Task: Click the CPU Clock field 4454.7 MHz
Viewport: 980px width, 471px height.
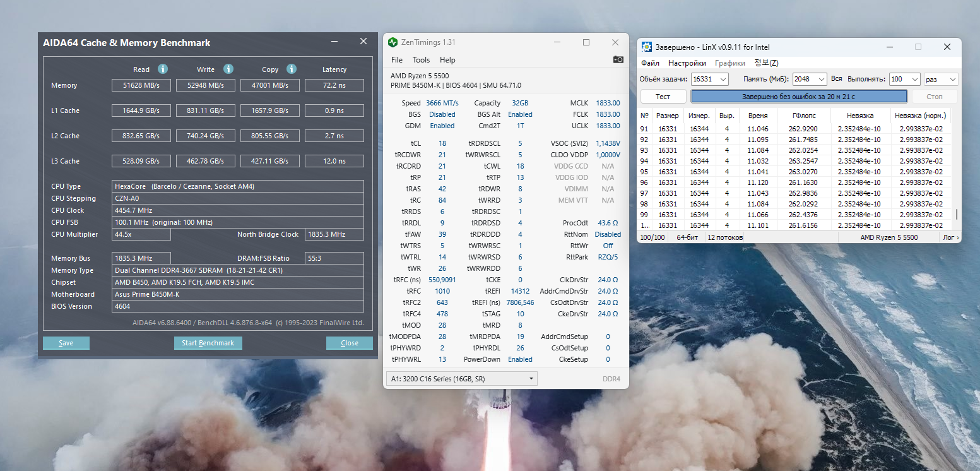Action: (238, 210)
